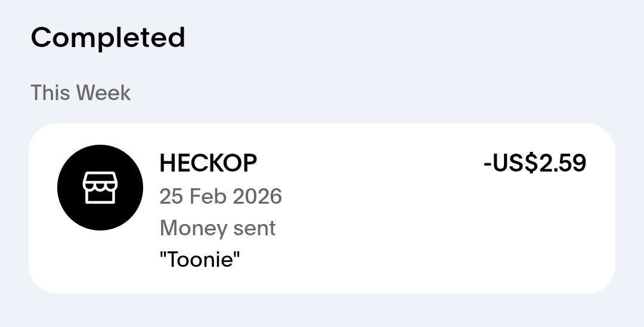Click the "Money sent" status text

(218, 228)
